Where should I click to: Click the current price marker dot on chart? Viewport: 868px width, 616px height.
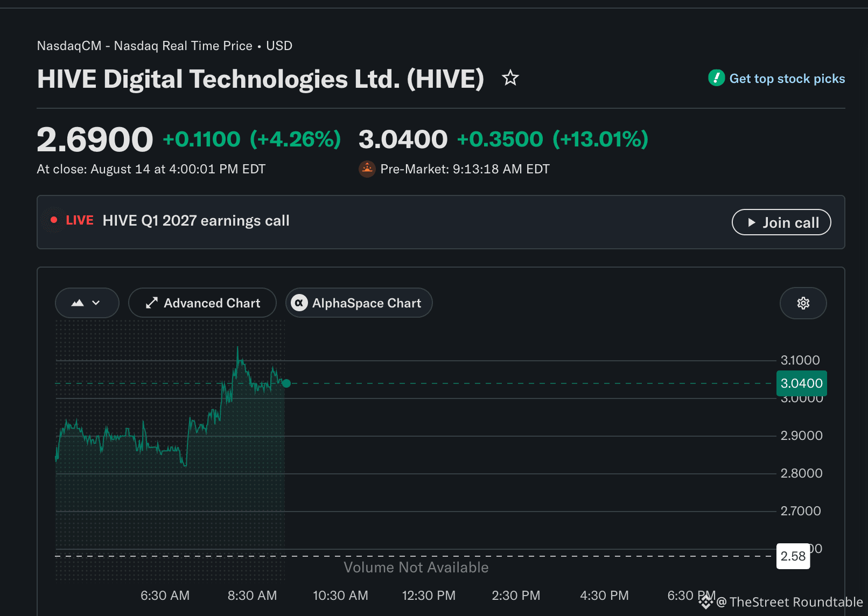pos(286,383)
